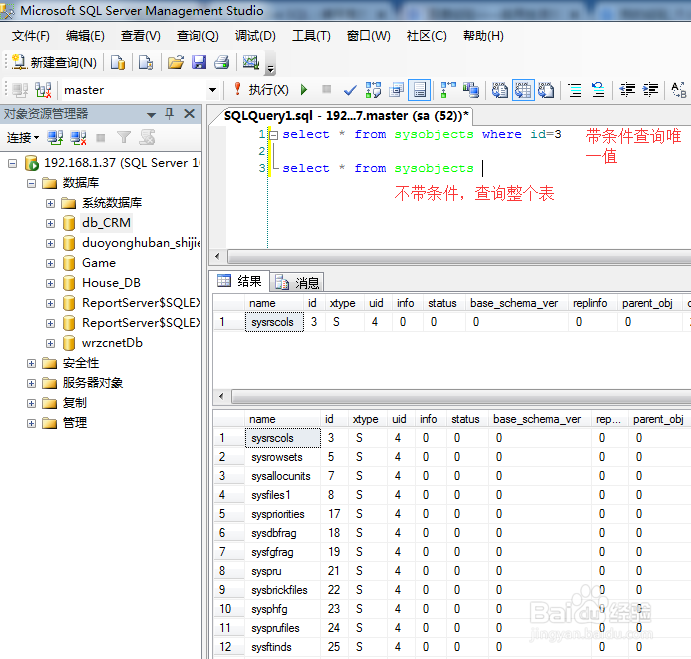Collapse the 数据库 folder node
691x659 pixels.
[31, 183]
